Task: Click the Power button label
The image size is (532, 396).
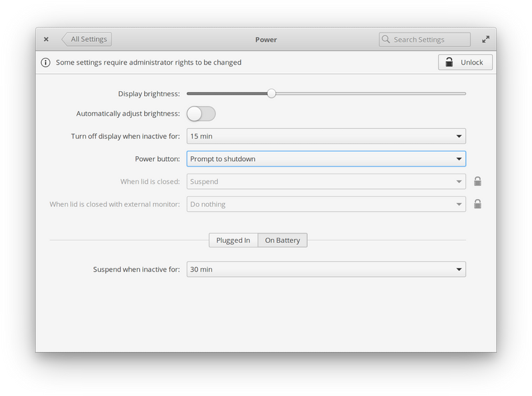Action: [158, 159]
